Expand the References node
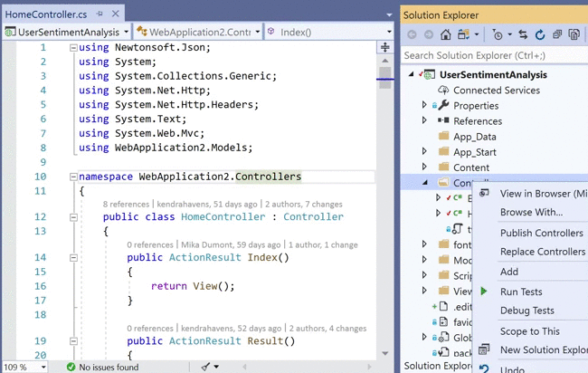 click(424, 120)
